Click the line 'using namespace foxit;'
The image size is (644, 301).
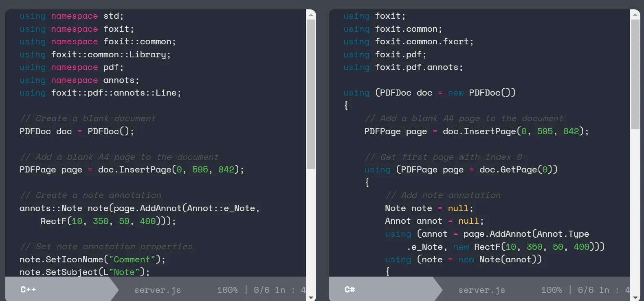[x=77, y=29]
